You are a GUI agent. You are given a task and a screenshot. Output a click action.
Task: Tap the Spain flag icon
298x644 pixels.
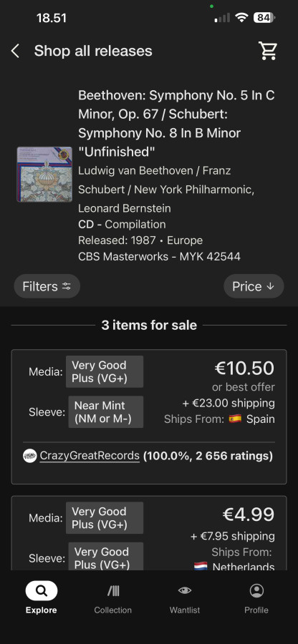click(x=235, y=419)
